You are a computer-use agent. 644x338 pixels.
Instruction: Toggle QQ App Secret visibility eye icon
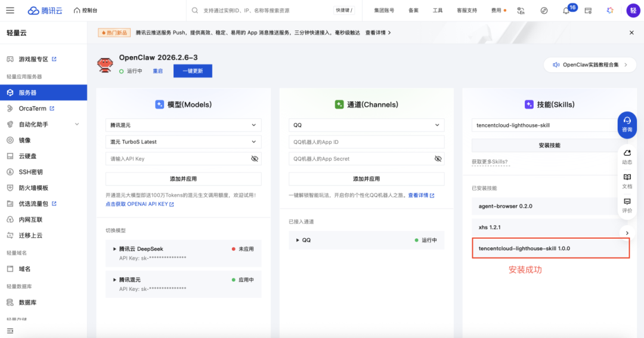[438, 159]
